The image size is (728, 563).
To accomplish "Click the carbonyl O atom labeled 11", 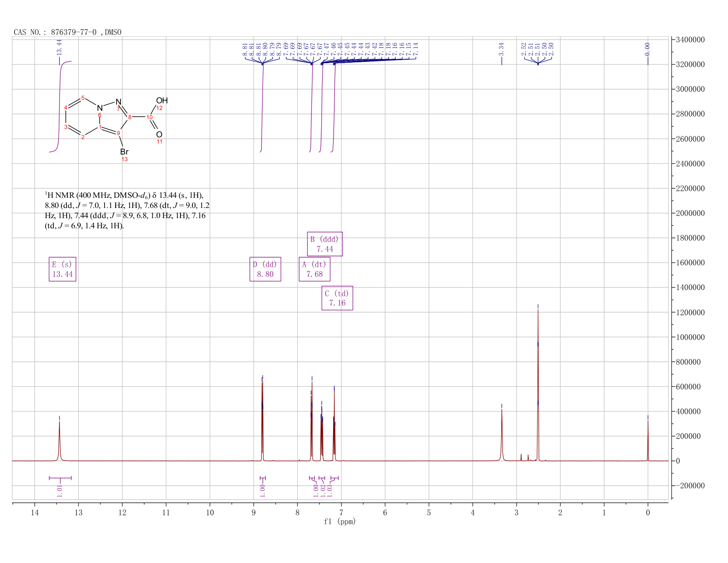I will point(159,135).
